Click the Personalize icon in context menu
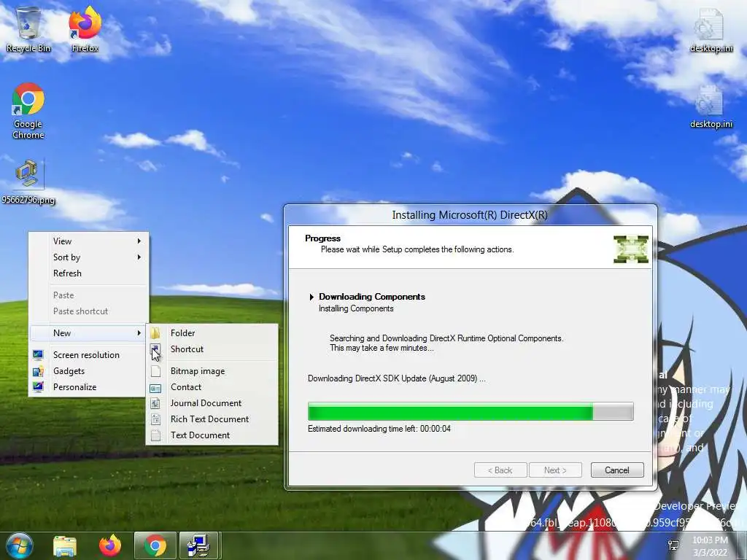Viewport: 747px width, 560px height. click(x=38, y=387)
